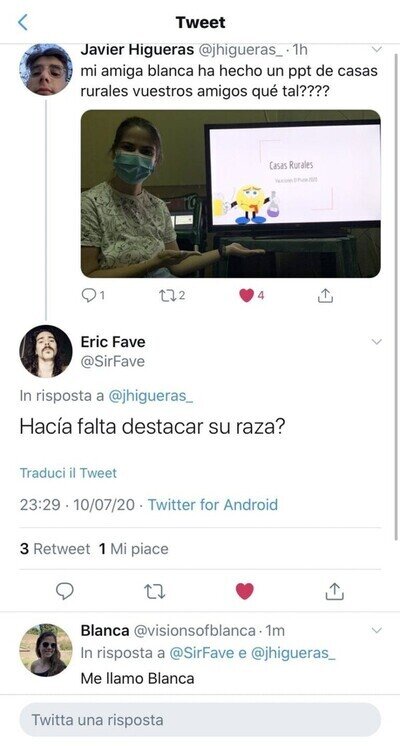Share Eric Fave's tweet
This screenshot has width=400, height=746.
[x=334, y=591]
